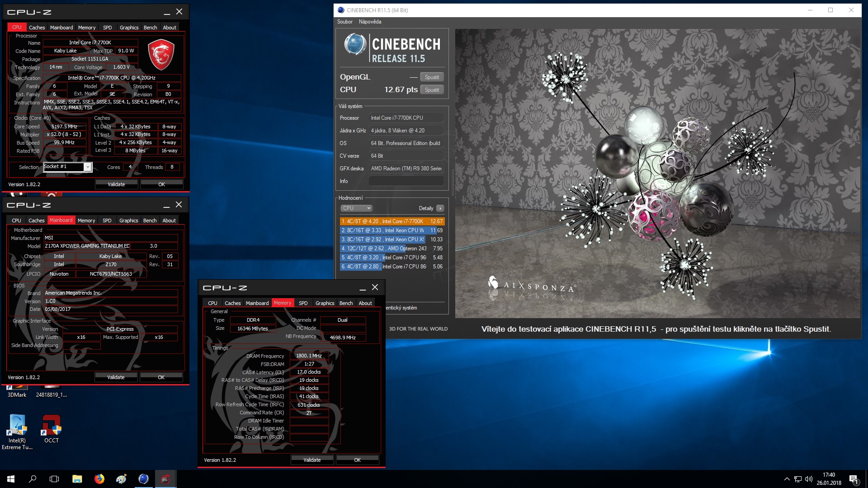
Task: Select ranking row AMD Opteron 7.95
Action: coord(392,249)
